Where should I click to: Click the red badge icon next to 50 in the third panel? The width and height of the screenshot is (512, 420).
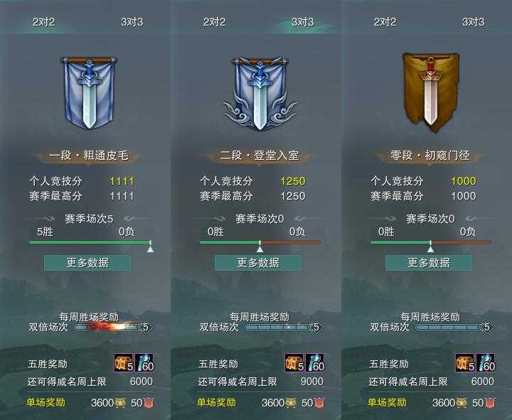489,403
